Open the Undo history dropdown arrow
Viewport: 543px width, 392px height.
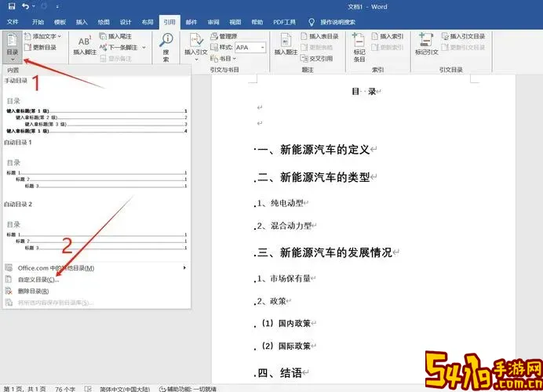pos(34,6)
